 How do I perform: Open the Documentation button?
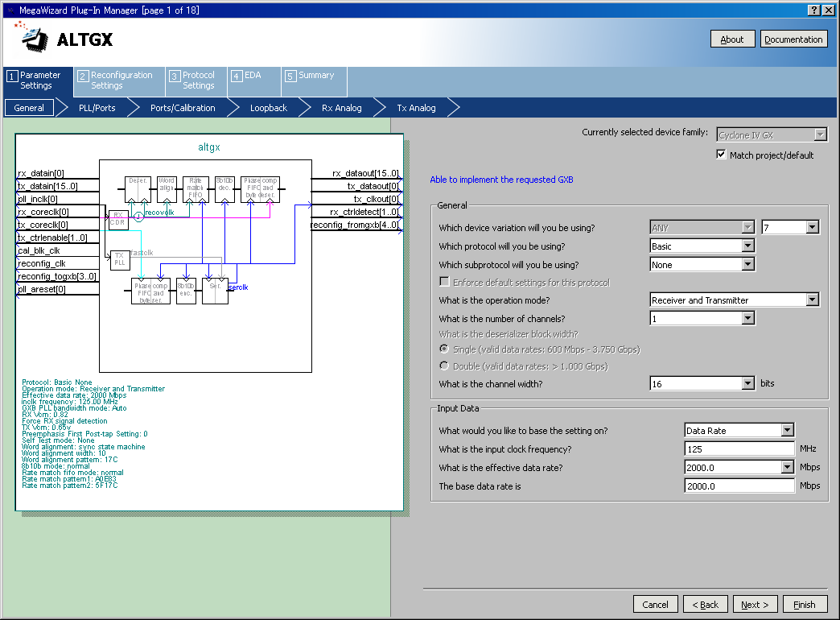tap(793, 39)
